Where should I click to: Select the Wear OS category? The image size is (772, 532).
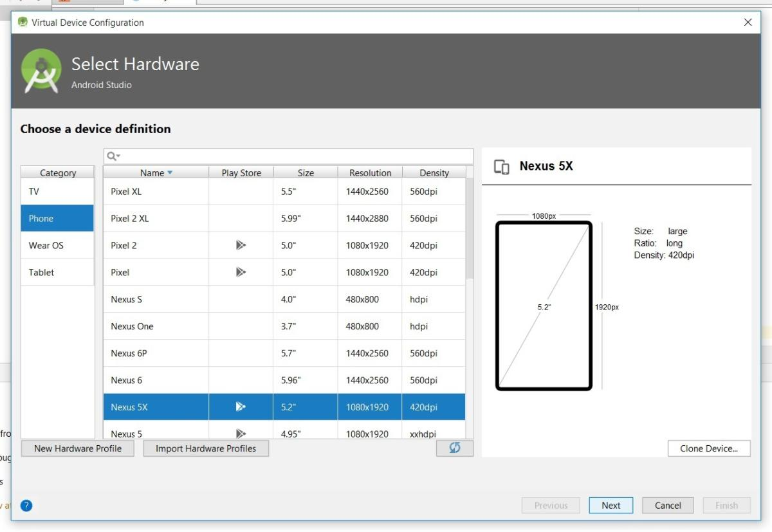pos(57,246)
